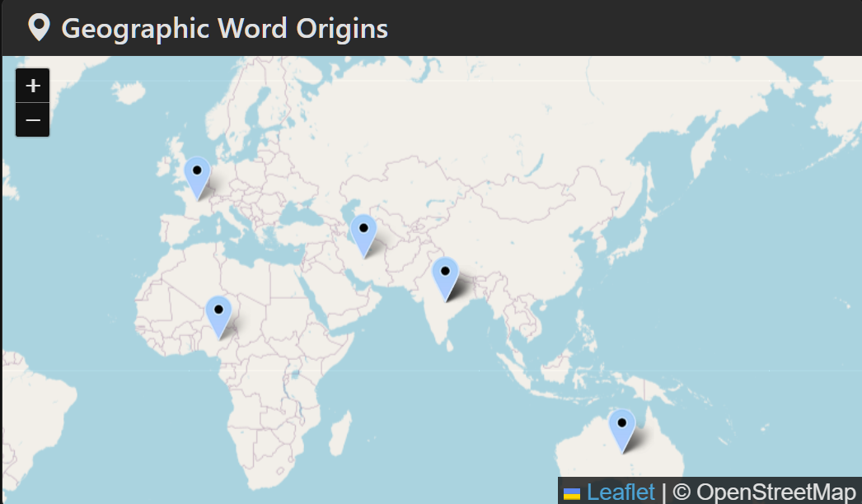Zoom in the map with plus button
Image resolution: width=862 pixels, height=504 pixels.
pyautogui.click(x=32, y=85)
